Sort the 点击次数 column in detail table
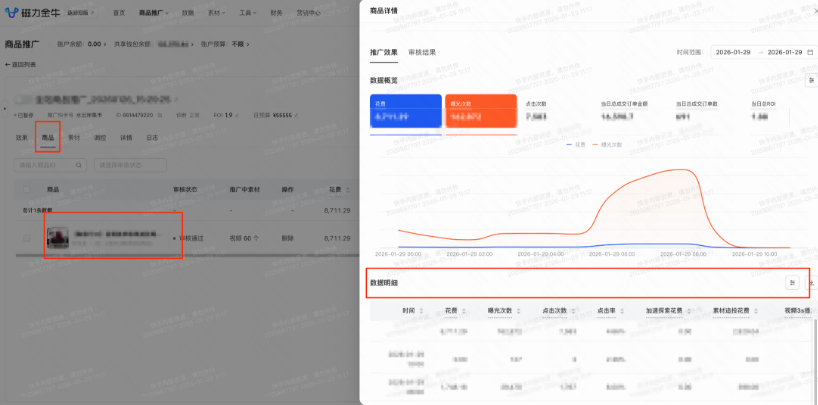This screenshot has height=405, width=818. click(x=571, y=311)
